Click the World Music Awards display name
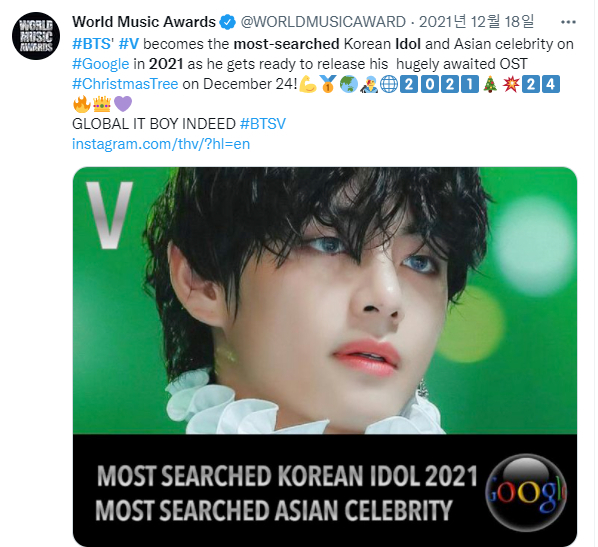This screenshot has height=547, width=598. coord(144,22)
